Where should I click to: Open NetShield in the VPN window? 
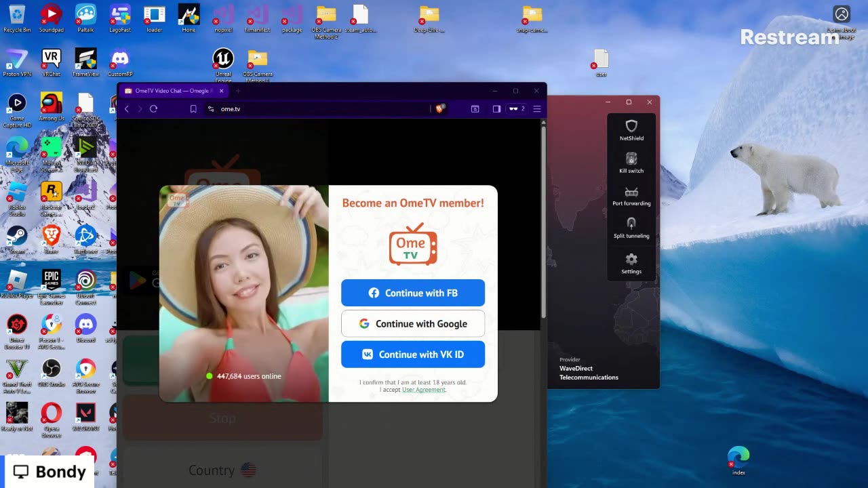(x=631, y=130)
